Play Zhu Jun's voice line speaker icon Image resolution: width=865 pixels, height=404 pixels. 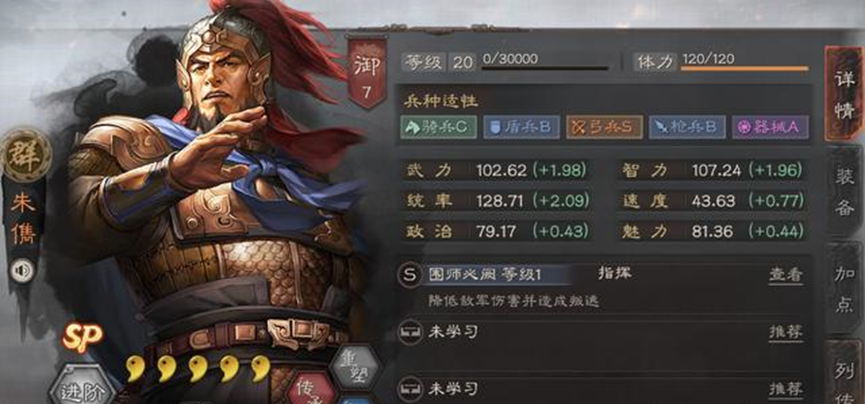[x=23, y=271]
